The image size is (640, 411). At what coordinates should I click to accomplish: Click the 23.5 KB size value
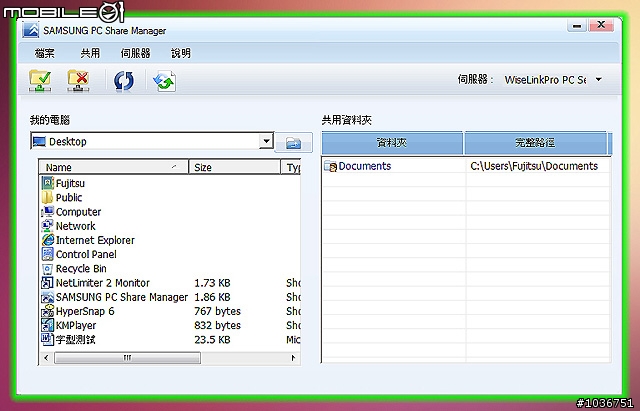pyautogui.click(x=212, y=340)
